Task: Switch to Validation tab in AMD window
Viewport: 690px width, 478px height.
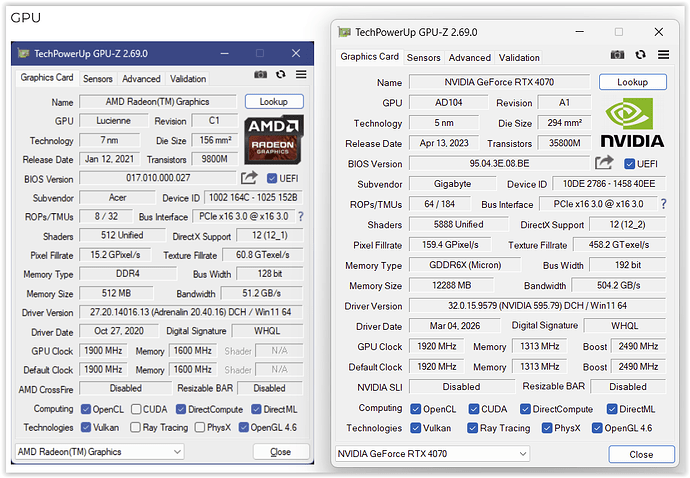Action: click(x=188, y=79)
